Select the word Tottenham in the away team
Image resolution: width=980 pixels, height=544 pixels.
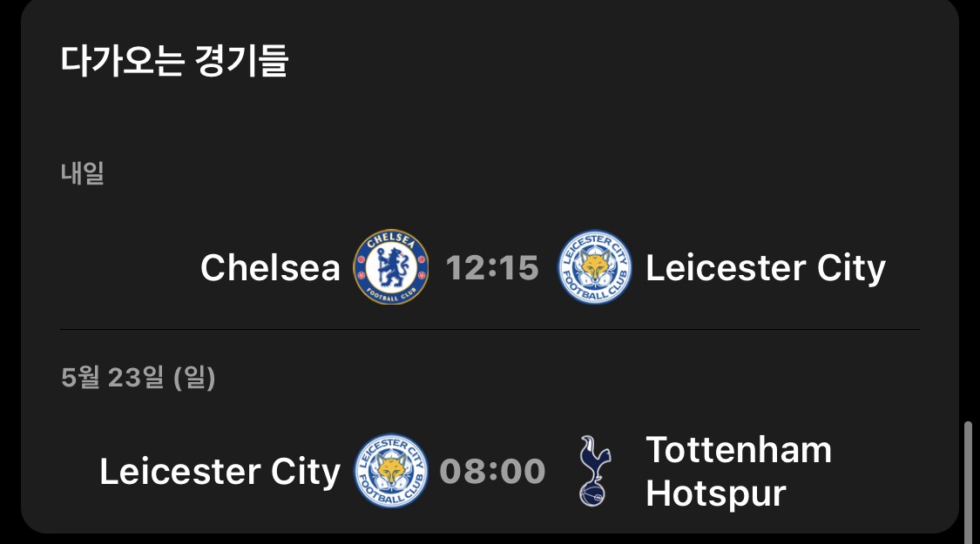coord(739,450)
